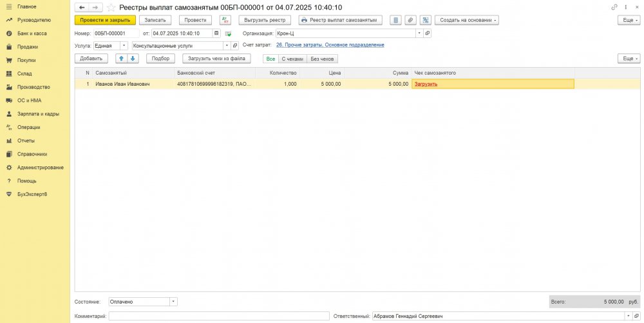The height and width of the screenshot is (323, 644).
Task: Click the paperclip attachments icon
Action: (x=410, y=20)
